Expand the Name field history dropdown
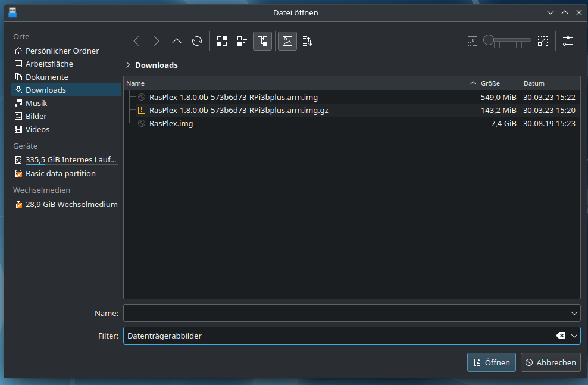This screenshot has width=588, height=385. pyautogui.click(x=574, y=313)
